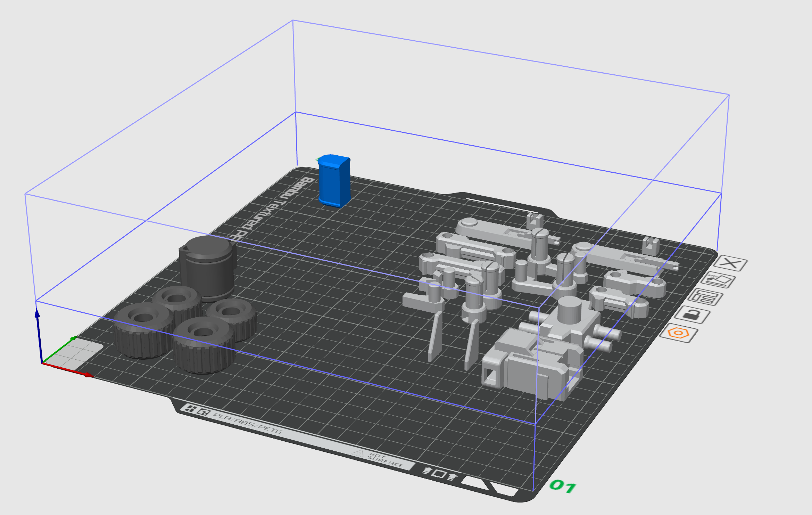Open the orange plate settings icon

tap(679, 333)
